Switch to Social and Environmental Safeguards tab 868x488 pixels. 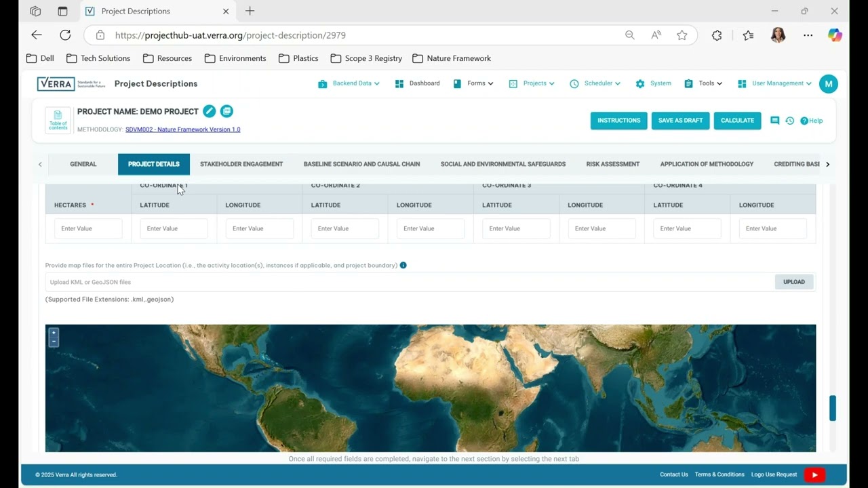503,164
